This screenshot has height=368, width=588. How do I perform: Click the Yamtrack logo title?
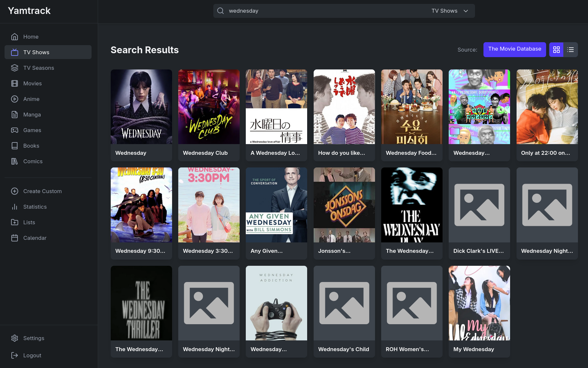[29, 11]
